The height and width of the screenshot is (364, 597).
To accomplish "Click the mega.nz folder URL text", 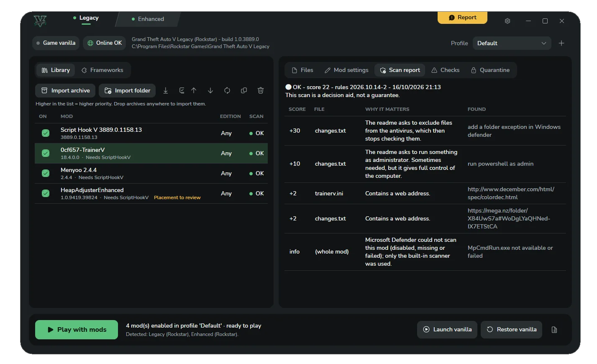I will pos(509,218).
